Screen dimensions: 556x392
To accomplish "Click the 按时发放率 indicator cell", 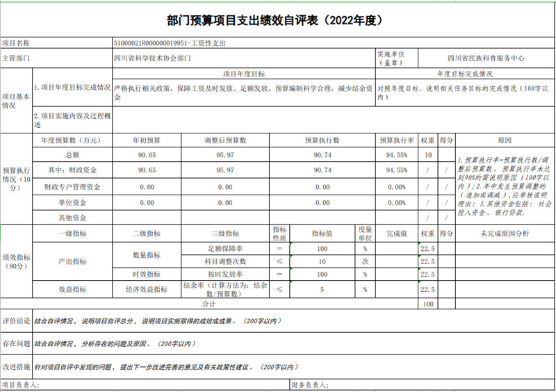I will [x=225, y=275].
